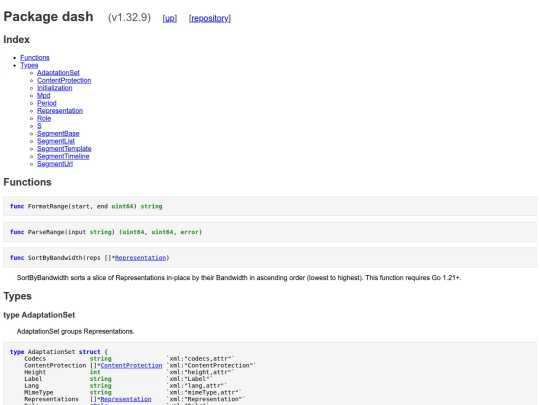
Task: Open Period index link
Action: pos(47,103)
